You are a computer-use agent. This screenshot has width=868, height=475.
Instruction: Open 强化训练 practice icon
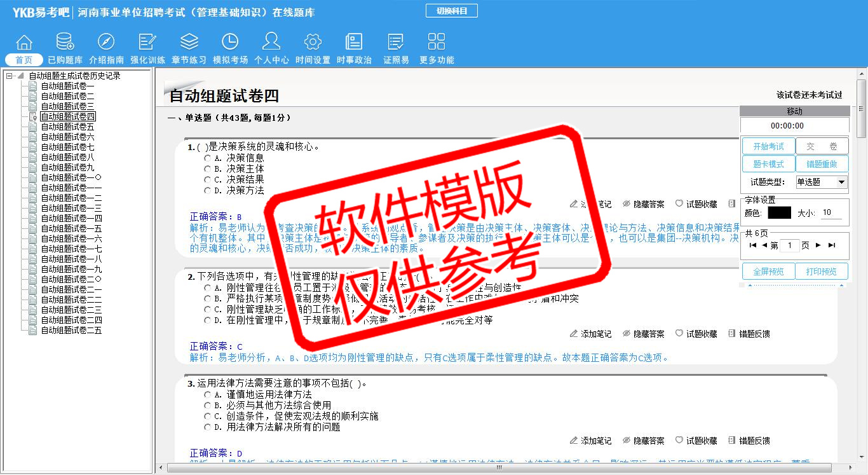(147, 43)
